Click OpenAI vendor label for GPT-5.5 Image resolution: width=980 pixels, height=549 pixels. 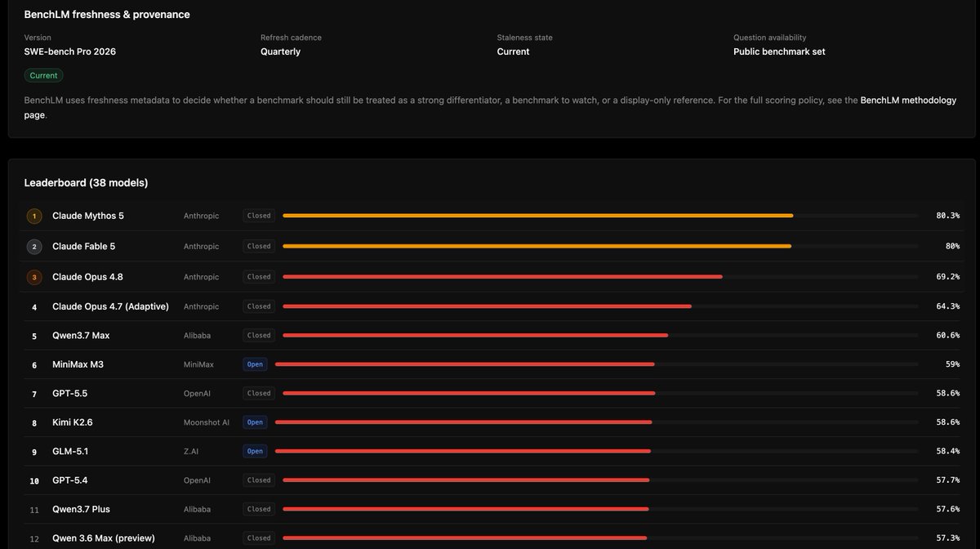[197, 393]
